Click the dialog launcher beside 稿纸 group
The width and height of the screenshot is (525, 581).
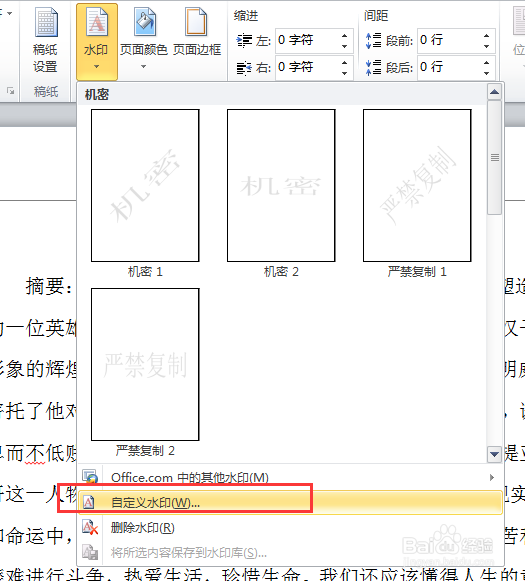10,90
